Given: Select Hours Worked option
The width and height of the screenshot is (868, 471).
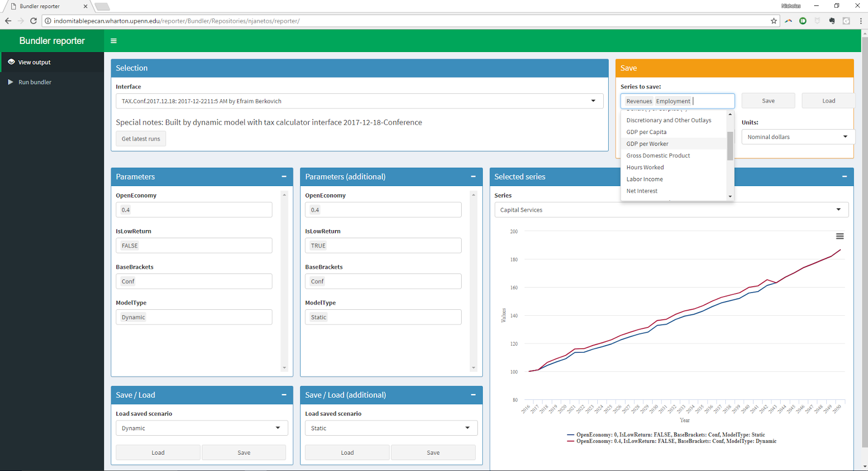Looking at the screenshot, I should [x=673, y=167].
